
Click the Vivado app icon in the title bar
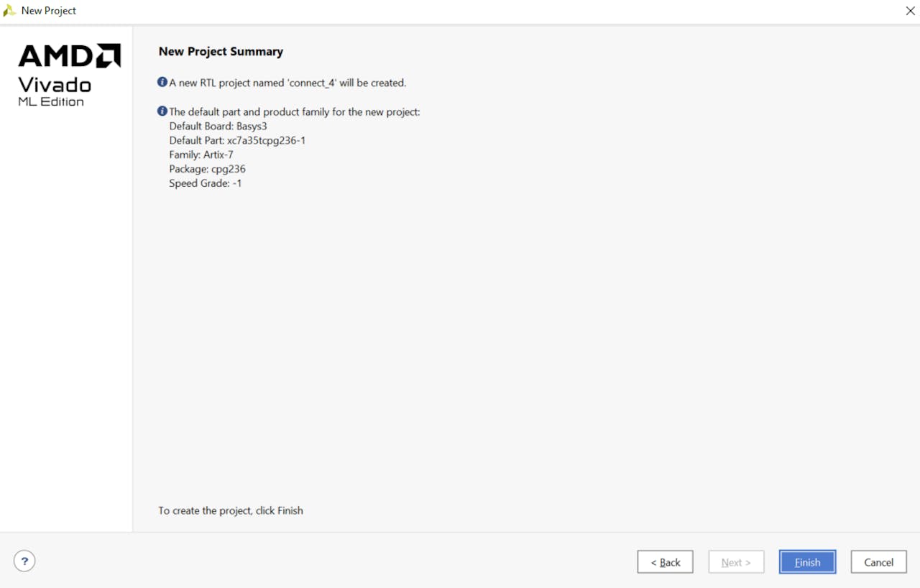tap(9, 11)
